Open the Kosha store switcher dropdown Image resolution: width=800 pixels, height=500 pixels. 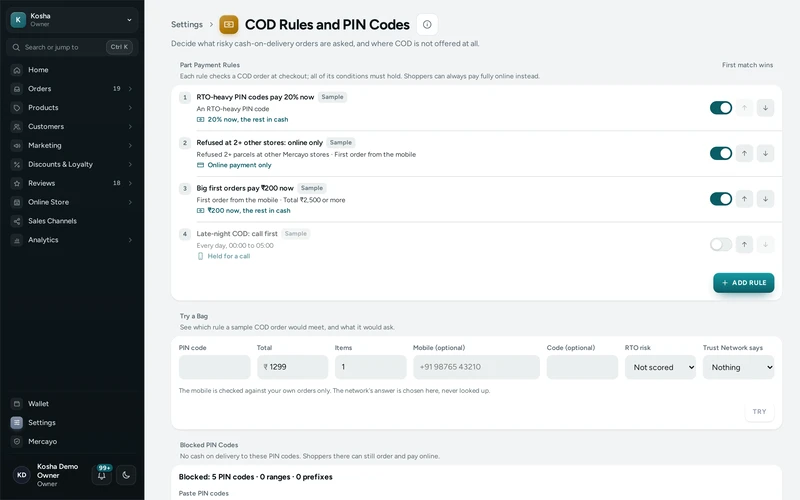tap(72, 20)
